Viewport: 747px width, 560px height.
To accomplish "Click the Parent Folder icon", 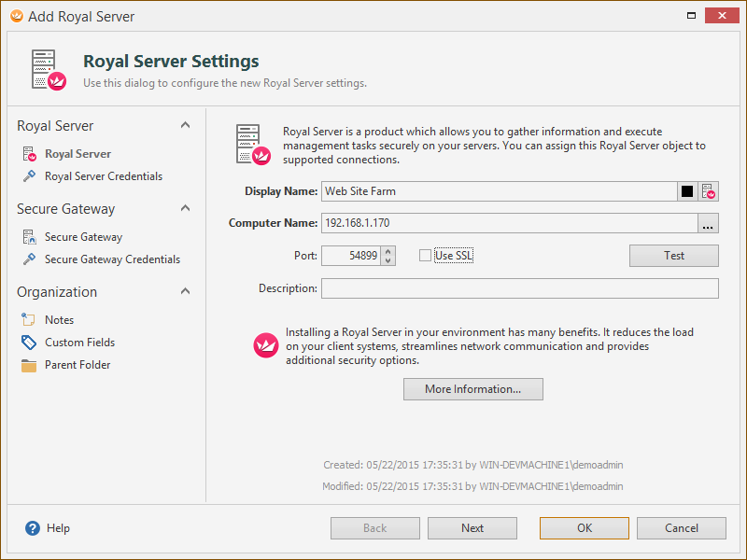I will 29,365.
